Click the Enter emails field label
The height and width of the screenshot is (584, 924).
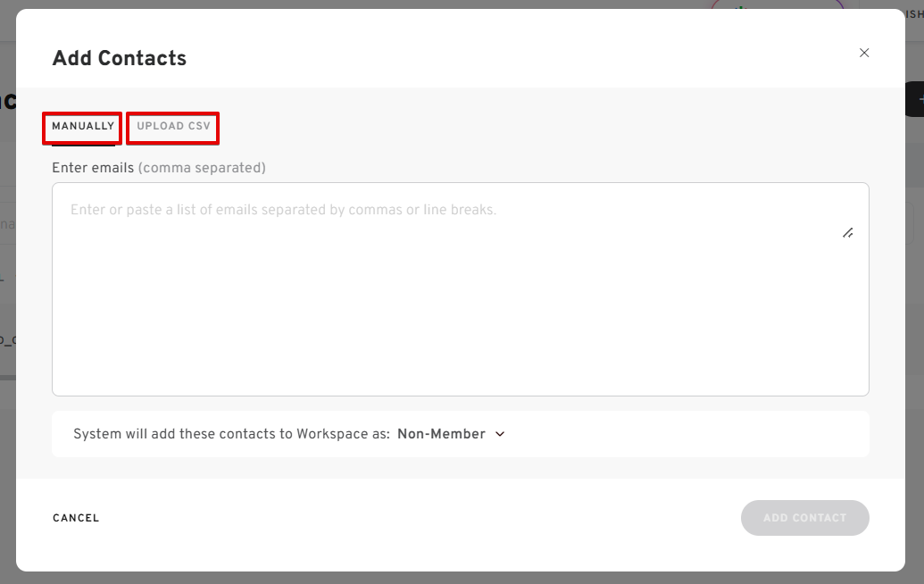coord(93,168)
